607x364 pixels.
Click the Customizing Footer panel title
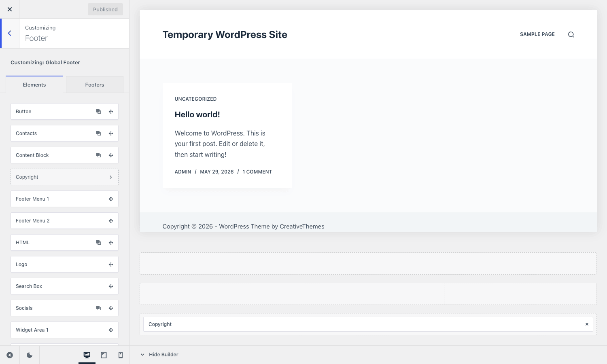[36, 38]
